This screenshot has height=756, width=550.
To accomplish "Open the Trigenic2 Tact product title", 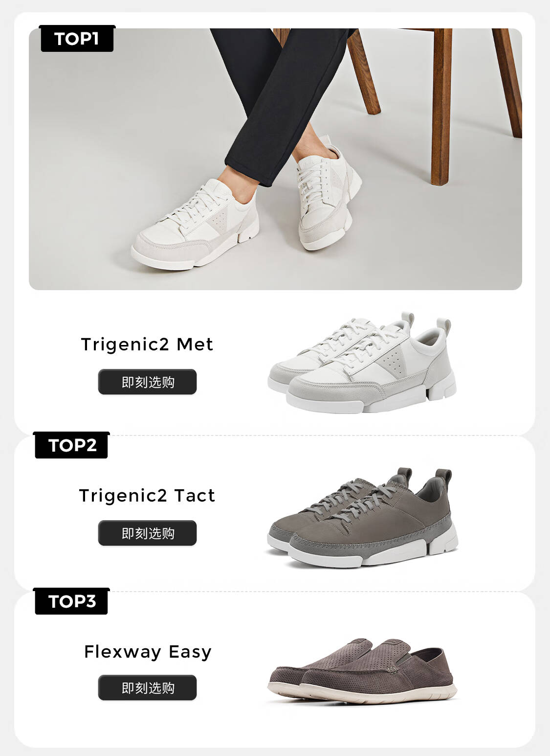I will tap(147, 495).
